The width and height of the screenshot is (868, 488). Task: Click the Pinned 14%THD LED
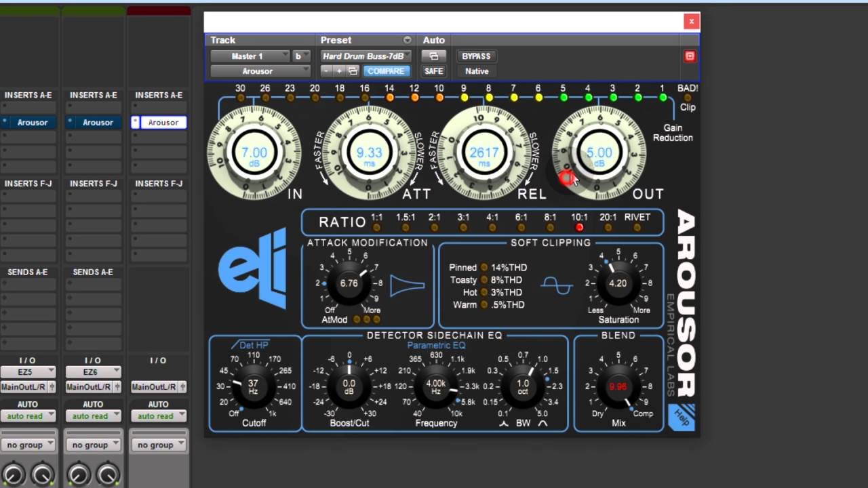tap(484, 268)
